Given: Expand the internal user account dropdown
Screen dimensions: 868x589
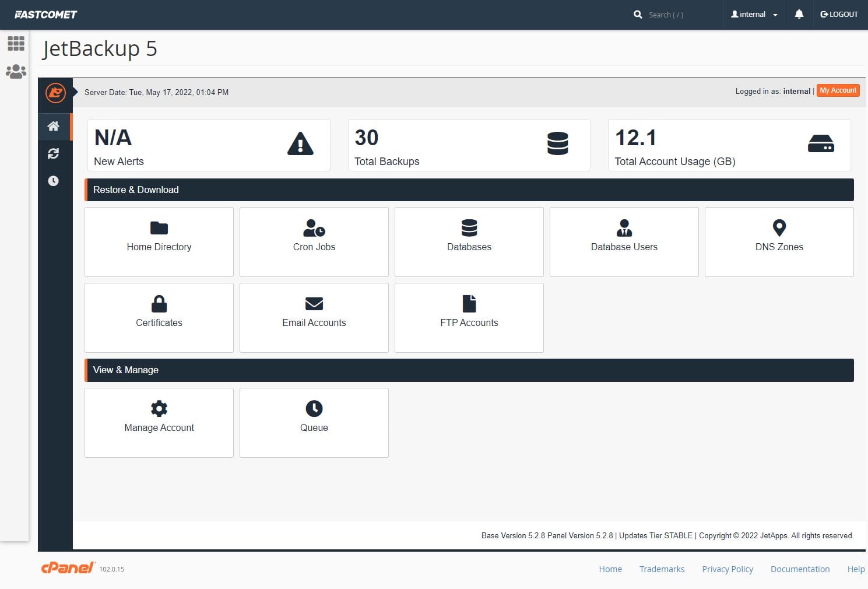Looking at the screenshot, I should coord(753,14).
